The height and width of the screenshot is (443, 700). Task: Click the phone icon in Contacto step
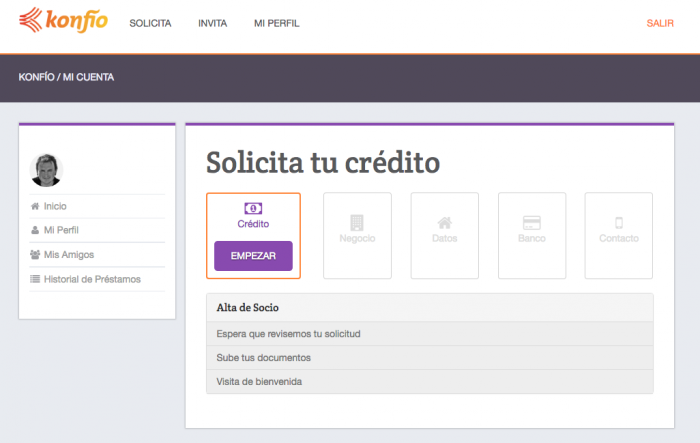[619, 222]
